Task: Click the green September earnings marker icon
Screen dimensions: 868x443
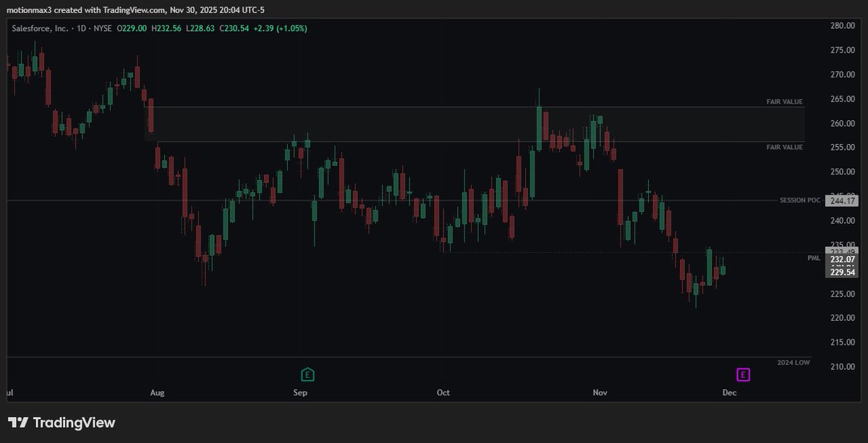Action: 307,374
